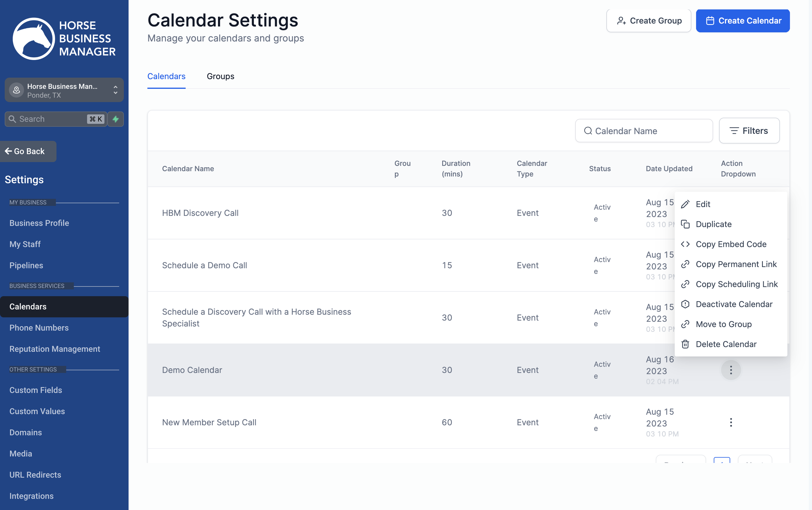Click the Create Group button
Image resolution: width=812 pixels, height=510 pixels.
tap(648, 21)
